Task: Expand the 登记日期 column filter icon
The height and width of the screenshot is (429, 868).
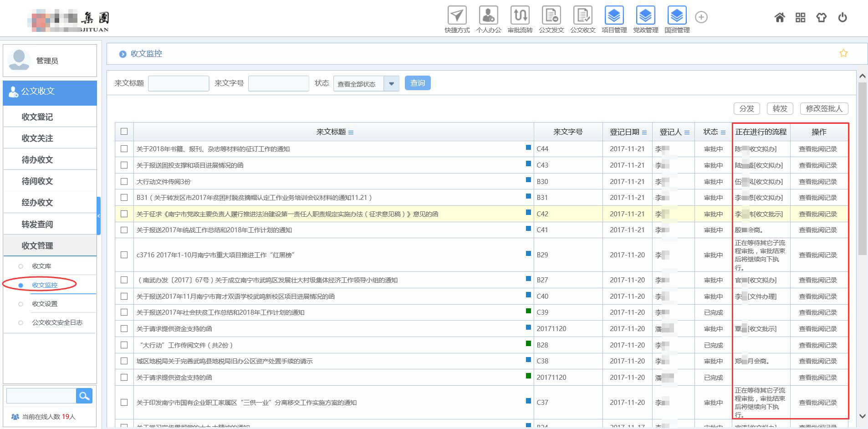Action: pyautogui.click(x=644, y=133)
